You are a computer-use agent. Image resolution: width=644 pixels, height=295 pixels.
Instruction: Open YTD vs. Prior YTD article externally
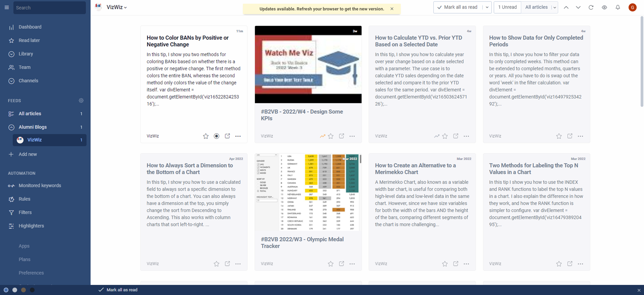point(456,136)
